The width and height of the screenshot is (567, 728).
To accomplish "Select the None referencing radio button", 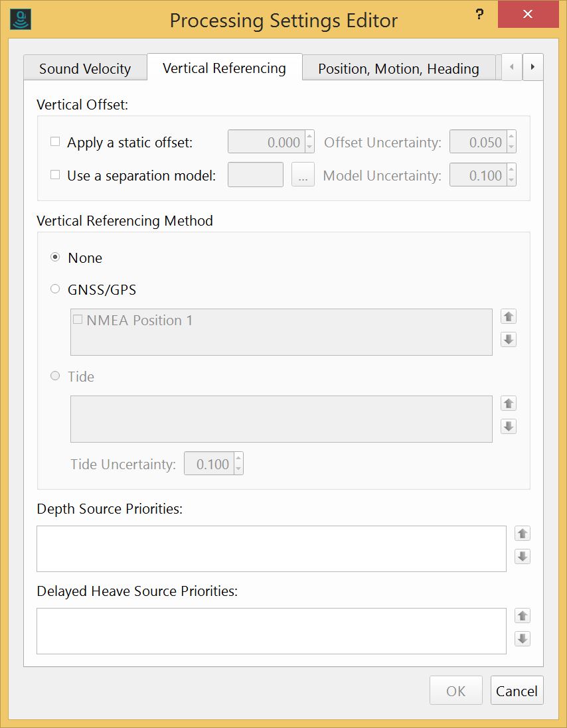I will point(55,257).
